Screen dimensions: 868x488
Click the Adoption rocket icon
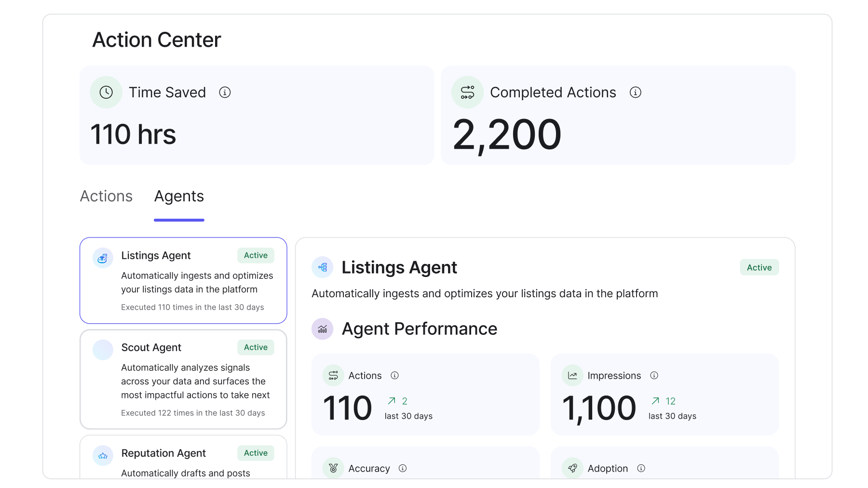[x=572, y=468]
